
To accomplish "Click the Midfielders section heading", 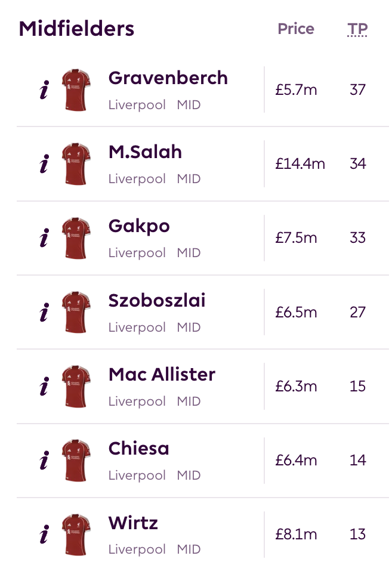I will [76, 29].
